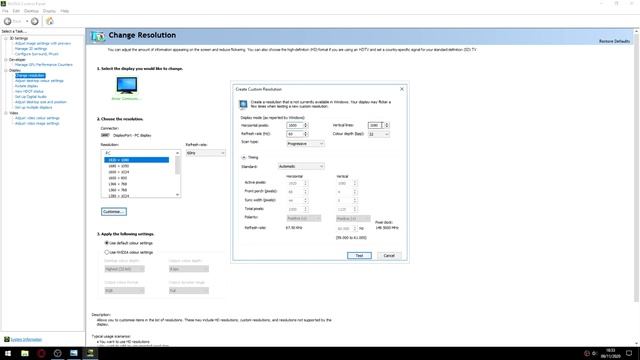Image resolution: width=640 pixels, height=360 pixels.
Task: Click the Vertical lines input field
Action: pyautogui.click(x=376, y=125)
